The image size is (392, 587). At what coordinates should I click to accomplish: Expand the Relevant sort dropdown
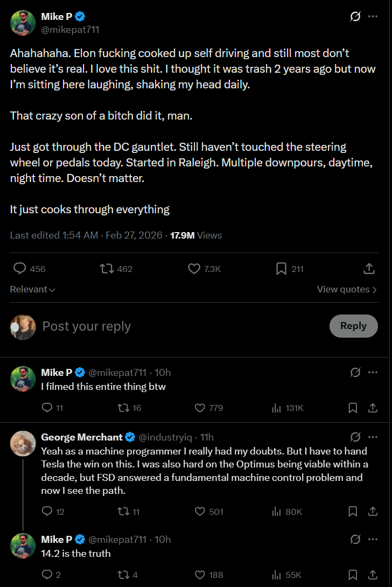point(33,289)
